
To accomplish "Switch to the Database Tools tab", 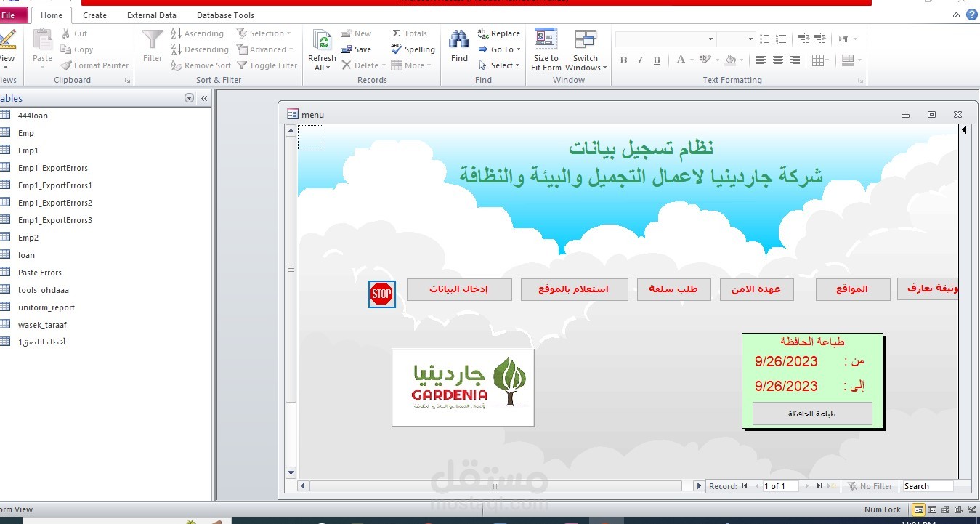I will point(225,15).
